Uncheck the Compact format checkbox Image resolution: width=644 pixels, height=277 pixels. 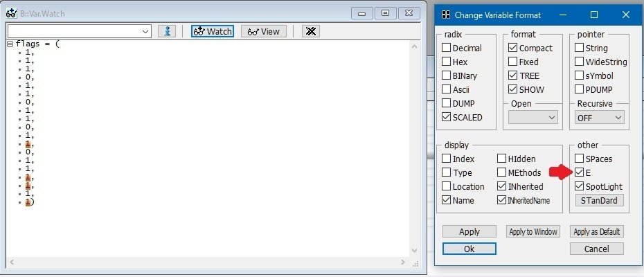point(512,48)
